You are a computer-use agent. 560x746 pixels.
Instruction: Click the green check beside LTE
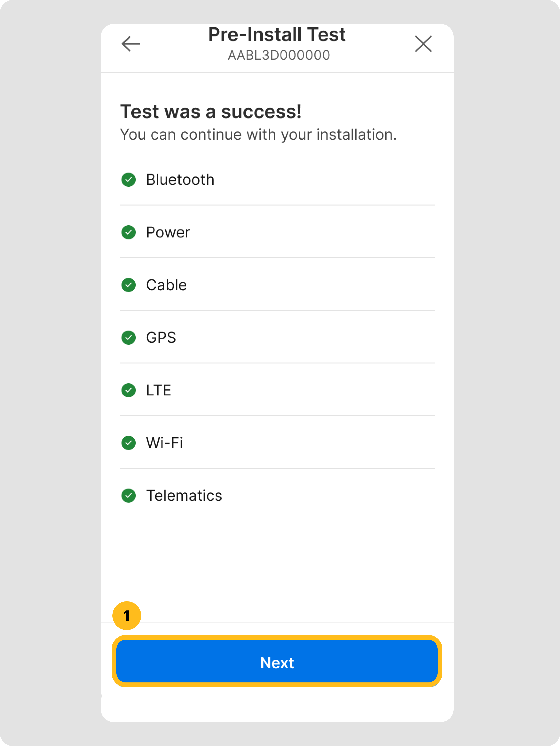tap(129, 390)
